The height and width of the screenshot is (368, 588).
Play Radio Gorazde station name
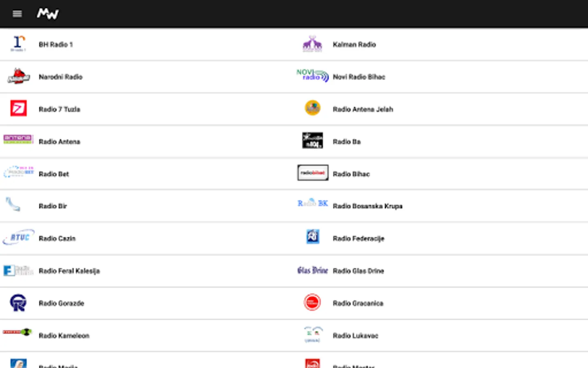click(x=62, y=303)
